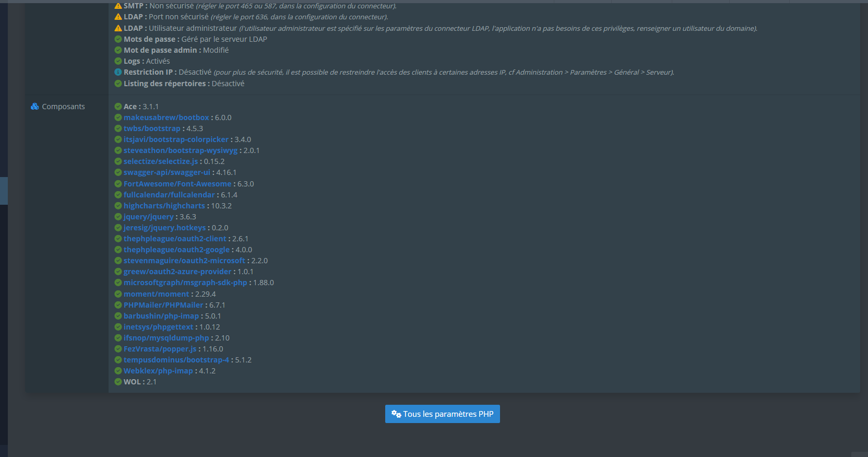The width and height of the screenshot is (868, 457).
Task: Click the green check beside jquery/jquery
Action: [x=118, y=217]
